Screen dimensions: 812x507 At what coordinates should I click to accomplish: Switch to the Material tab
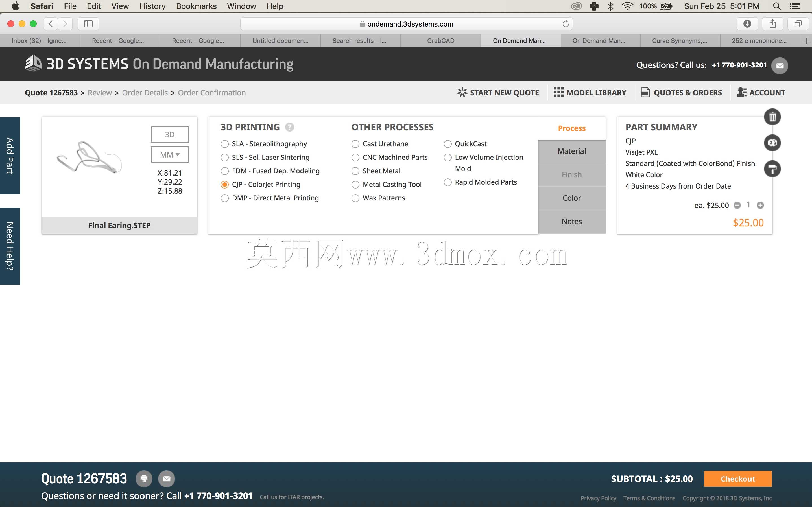[572, 151]
